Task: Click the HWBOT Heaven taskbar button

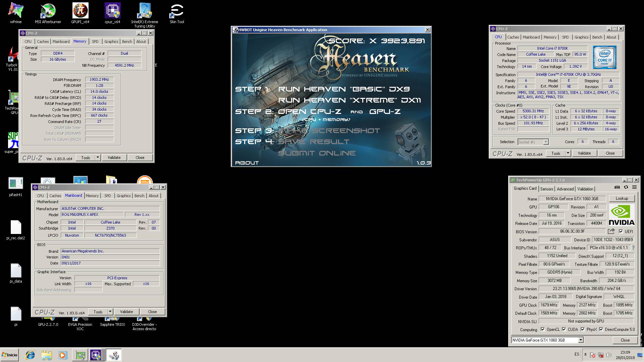Action: 114,355
